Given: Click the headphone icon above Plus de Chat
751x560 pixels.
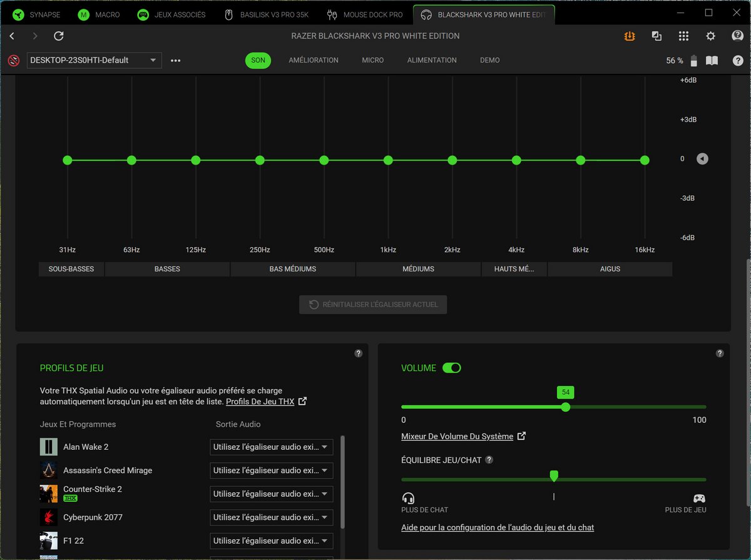Looking at the screenshot, I should click(x=408, y=498).
